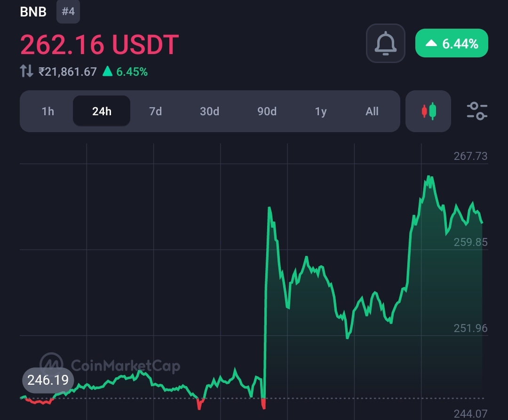Screen dimensions: 508x420
Task: Tap the price alert bell icon
Action: click(385, 44)
